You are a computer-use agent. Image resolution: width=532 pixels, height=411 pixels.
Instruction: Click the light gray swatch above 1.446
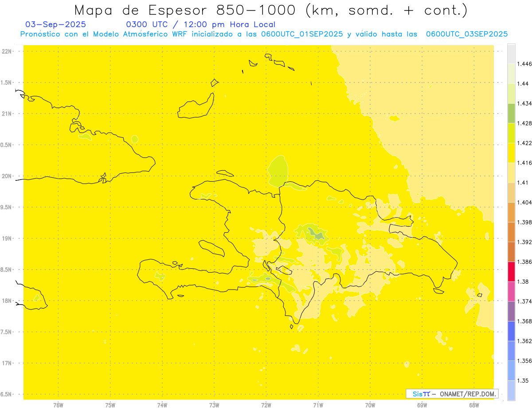click(x=511, y=54)
